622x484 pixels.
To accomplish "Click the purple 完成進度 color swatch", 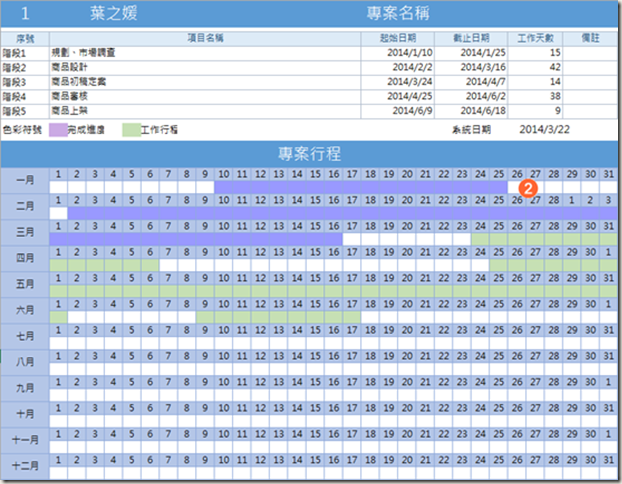I will click(58, 130).
